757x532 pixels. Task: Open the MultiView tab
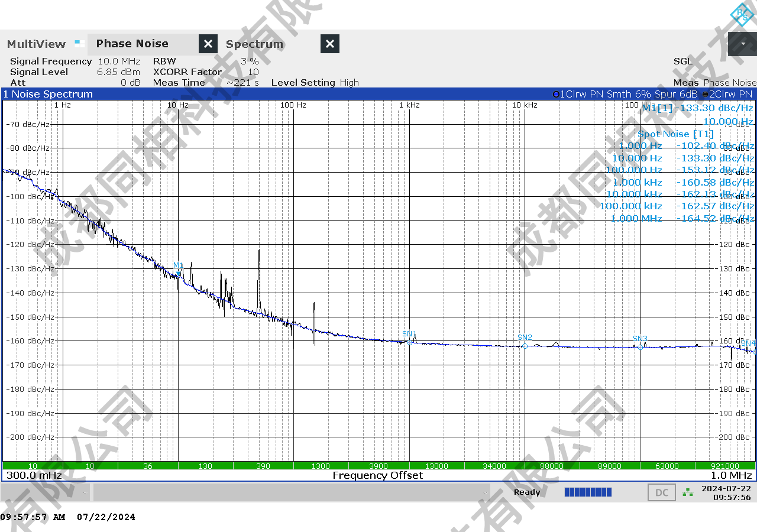point(36,44)
